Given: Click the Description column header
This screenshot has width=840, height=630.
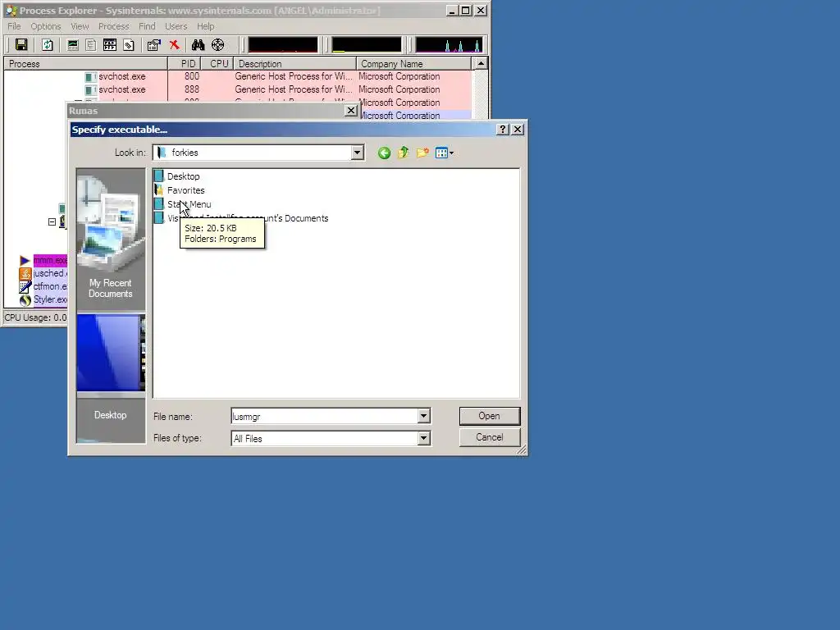Looking at the screenshot, I should (x=295, y=64).
